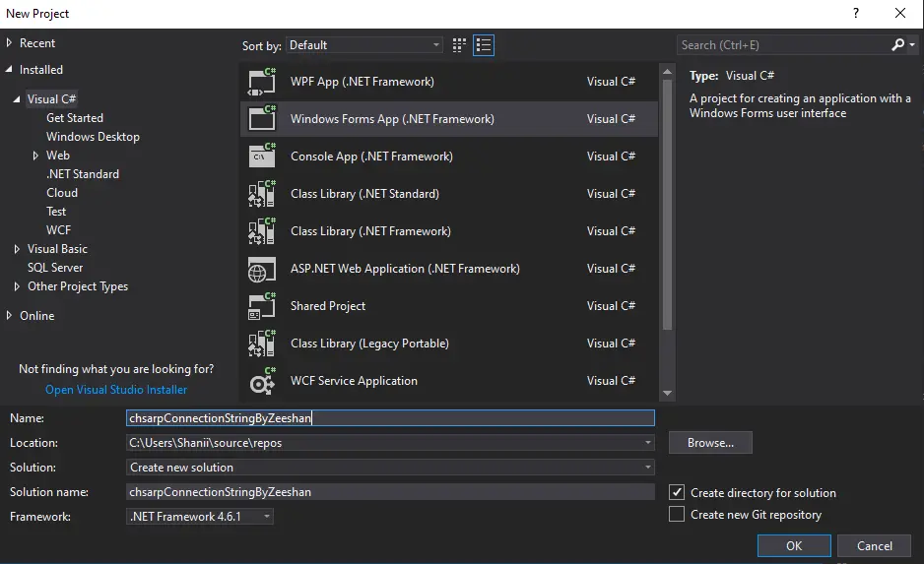924x564 pixels.
Task: Open Visual Studio Installer link
Action: [116, 390]
